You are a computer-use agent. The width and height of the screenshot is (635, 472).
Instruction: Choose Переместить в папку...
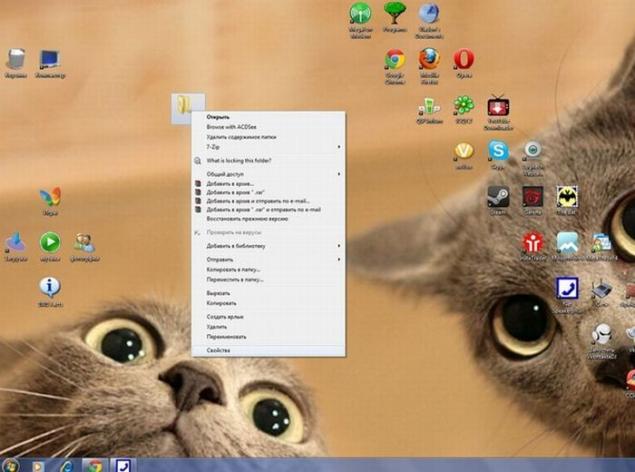[268, 279]
